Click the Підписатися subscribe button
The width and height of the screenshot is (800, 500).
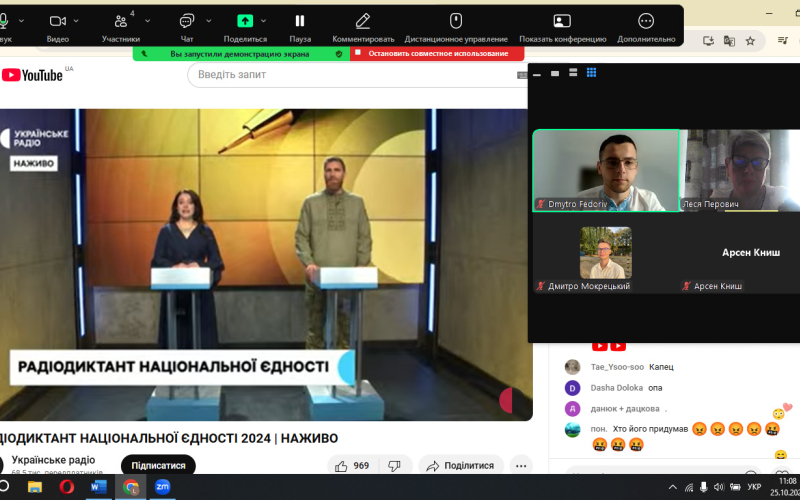[x=158, y=465]
